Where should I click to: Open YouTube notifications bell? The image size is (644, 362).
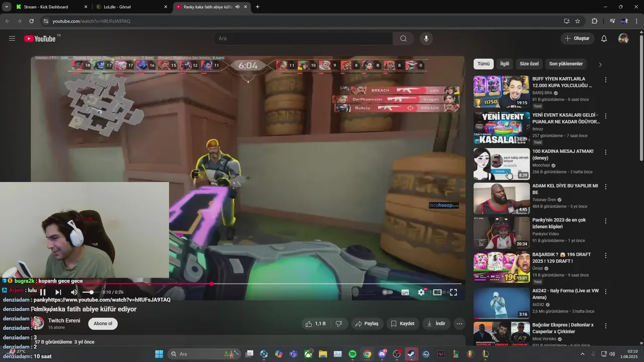tap(604, 39)
